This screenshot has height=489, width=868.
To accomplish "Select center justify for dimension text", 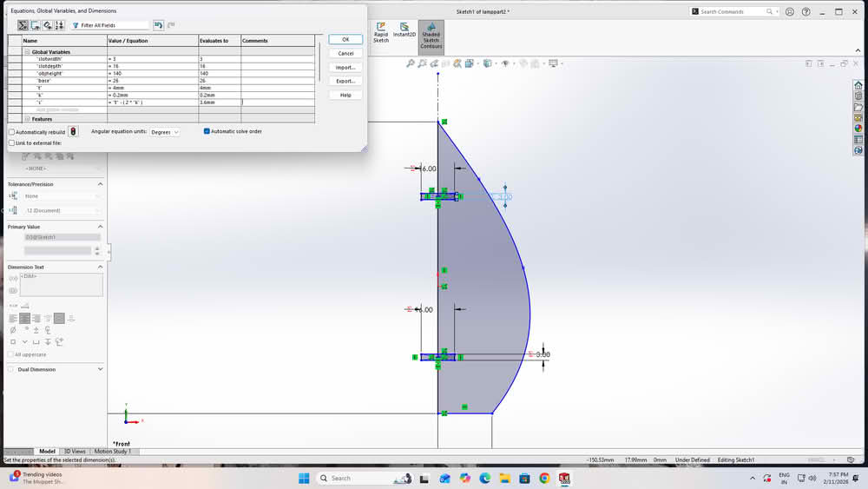I will 24,319.
